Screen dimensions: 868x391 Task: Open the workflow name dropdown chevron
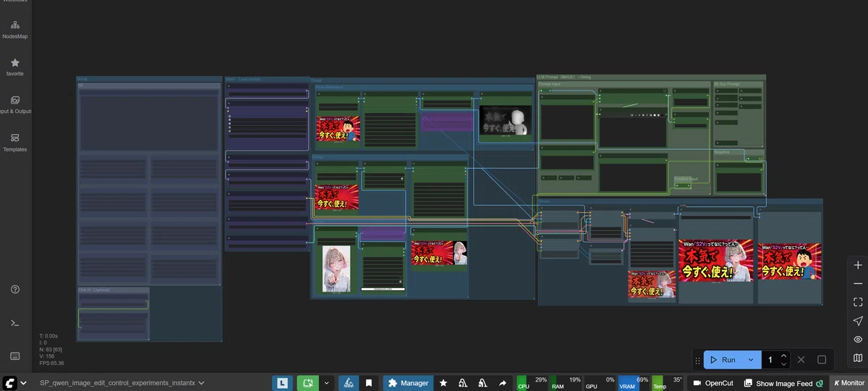[202, 383]
